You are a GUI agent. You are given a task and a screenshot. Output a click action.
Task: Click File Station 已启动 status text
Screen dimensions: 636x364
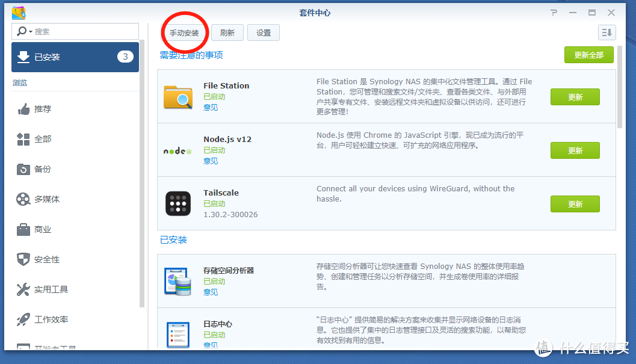[x=214, y=97]
